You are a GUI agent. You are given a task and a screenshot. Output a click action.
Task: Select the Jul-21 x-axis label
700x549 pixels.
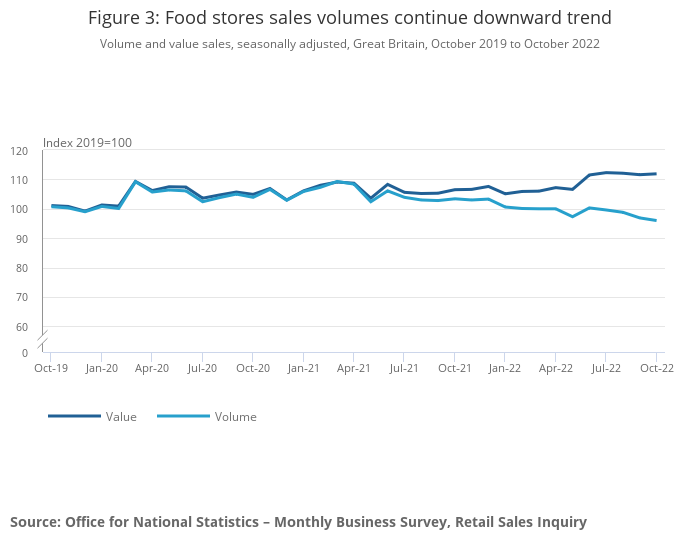pos(404,368)
